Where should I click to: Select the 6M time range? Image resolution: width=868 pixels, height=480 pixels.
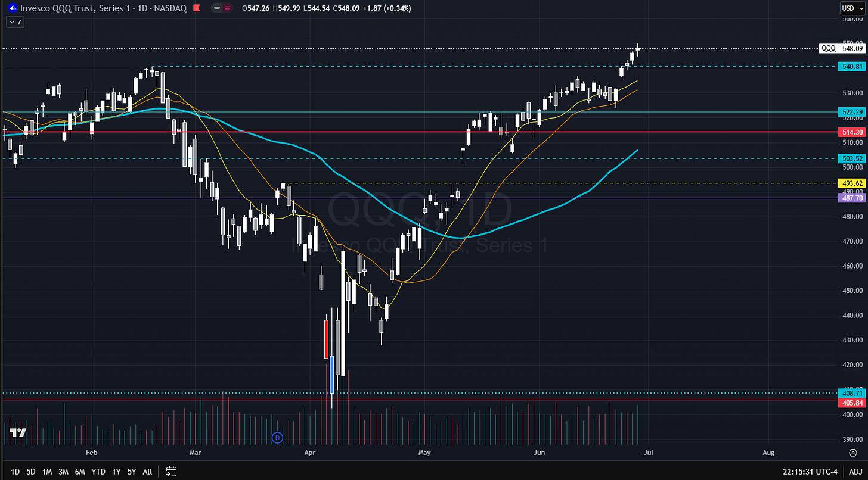80,472
